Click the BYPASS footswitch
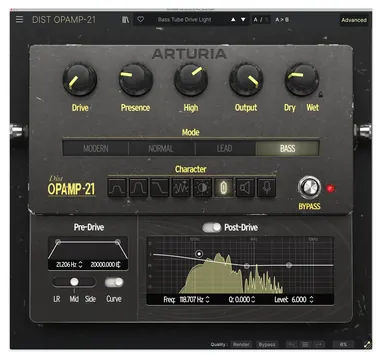 coord(309,187)
